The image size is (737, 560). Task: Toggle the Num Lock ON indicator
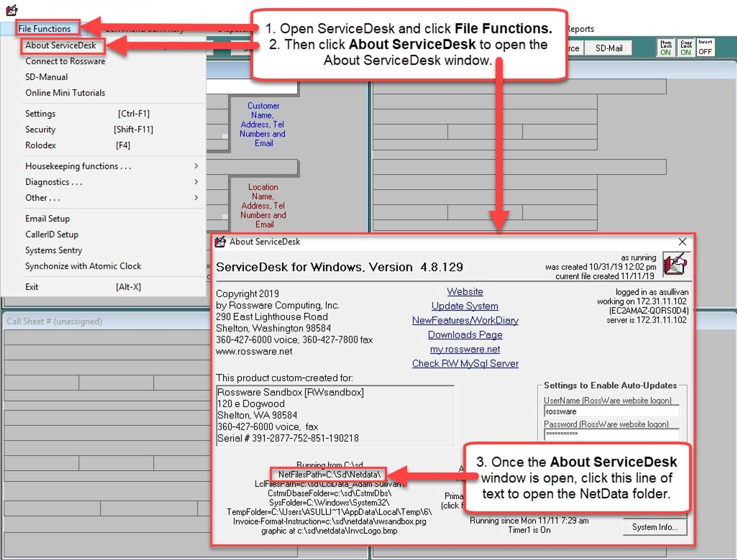tap(666, 48)
